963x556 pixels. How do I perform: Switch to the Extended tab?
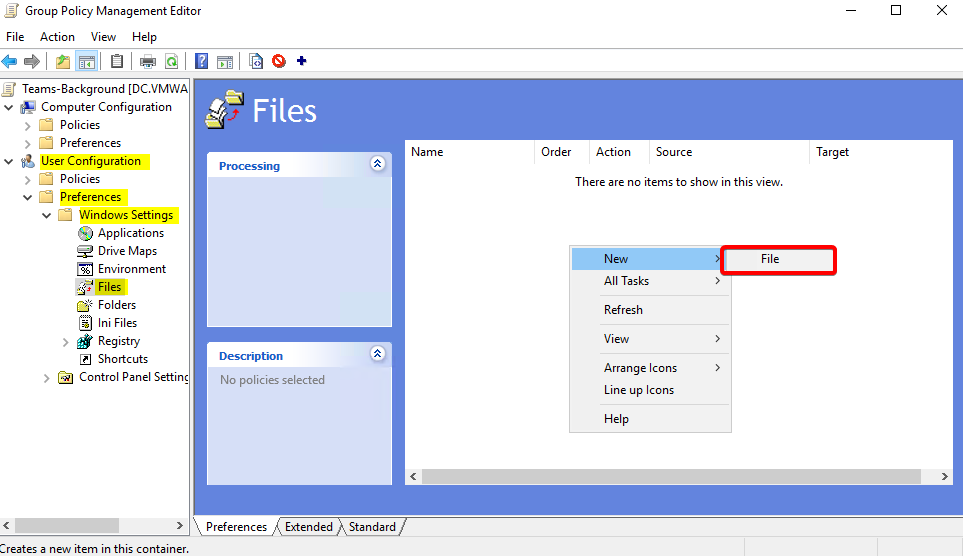(x=311, y=527)
